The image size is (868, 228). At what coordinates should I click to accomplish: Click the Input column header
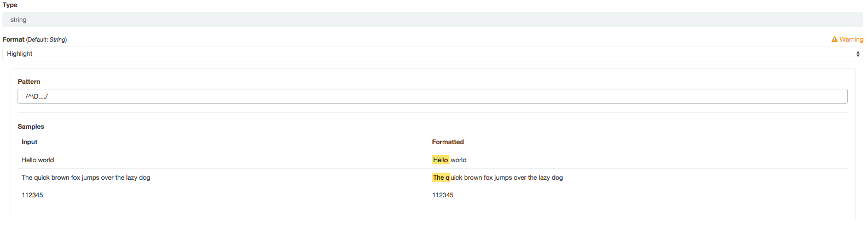30,142
